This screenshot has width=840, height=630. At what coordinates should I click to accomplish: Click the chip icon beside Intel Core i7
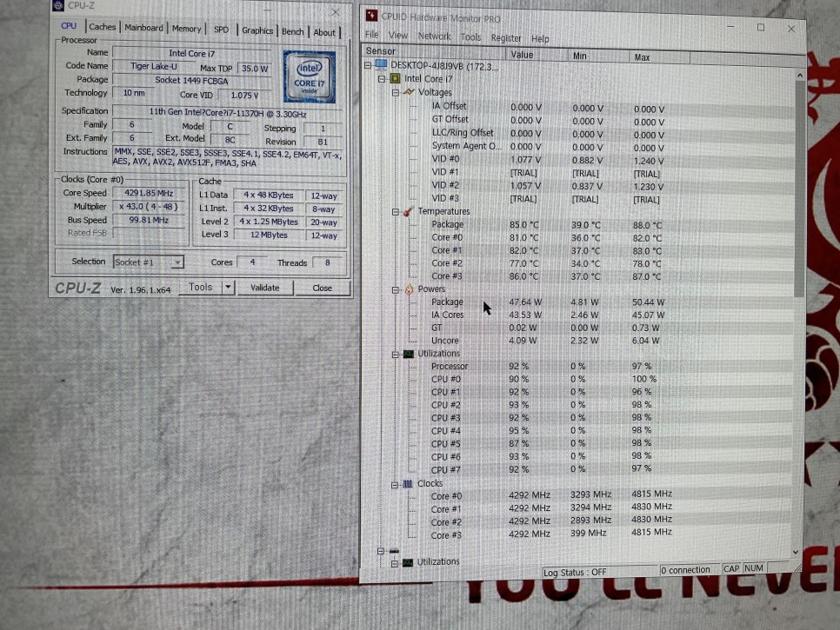click(395, 79)
